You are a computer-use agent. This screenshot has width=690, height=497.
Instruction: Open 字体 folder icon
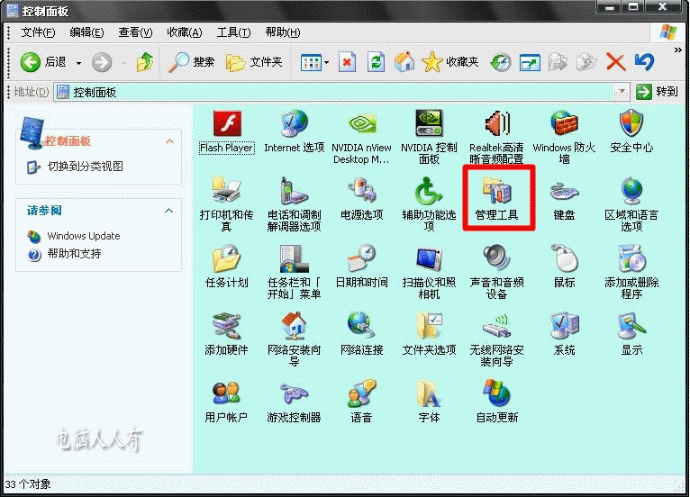[429, 401]
